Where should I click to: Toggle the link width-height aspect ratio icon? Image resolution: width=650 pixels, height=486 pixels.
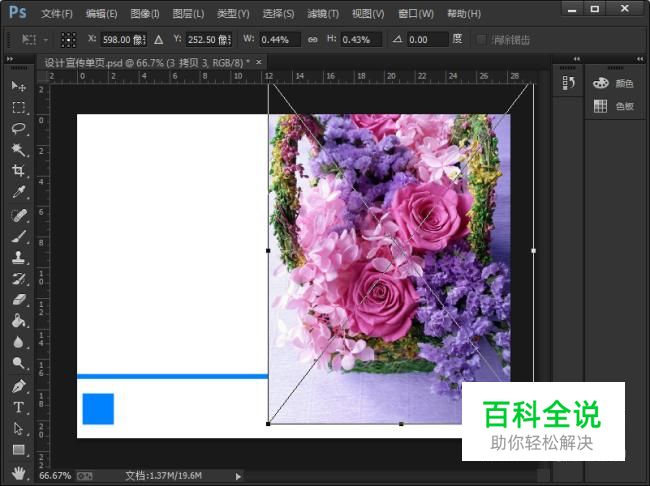(312, 40)
